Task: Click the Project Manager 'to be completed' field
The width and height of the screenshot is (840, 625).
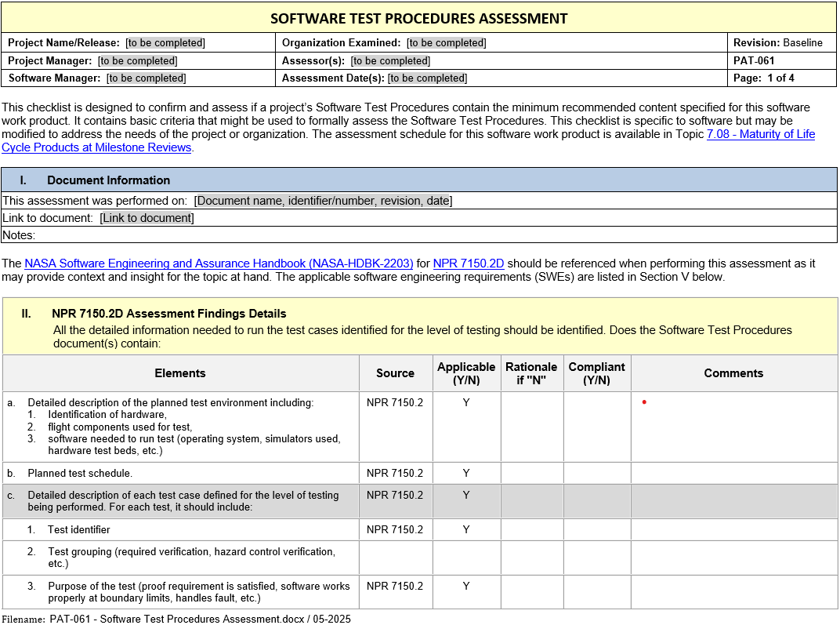Action: [x=137, y=61]
